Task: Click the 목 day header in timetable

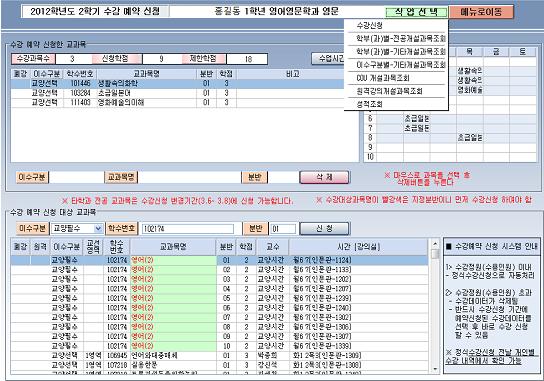Action: pyautogui.click(x=469, y=52)
